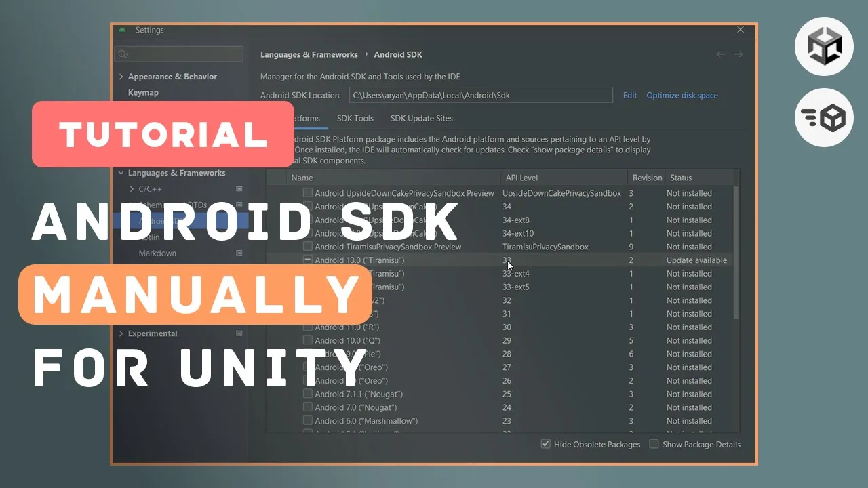Focus the settings search field
868x488 pixels.
point(180,54)
